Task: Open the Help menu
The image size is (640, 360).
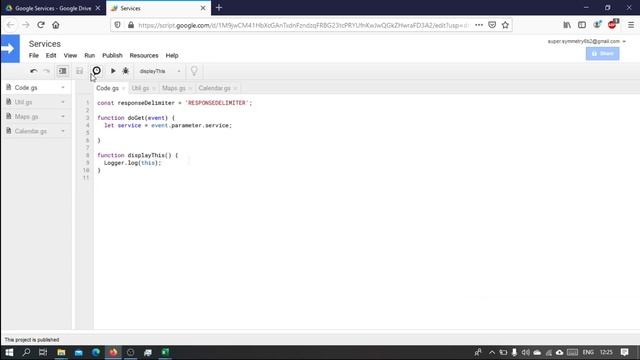Action: click(x=172, y=56)
